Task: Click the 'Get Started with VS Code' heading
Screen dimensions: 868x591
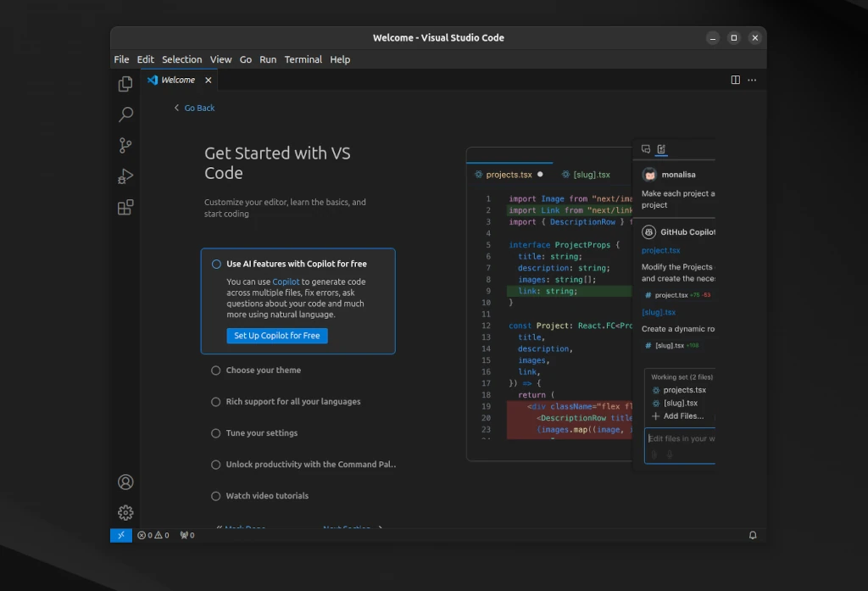Action: point(277,163)
